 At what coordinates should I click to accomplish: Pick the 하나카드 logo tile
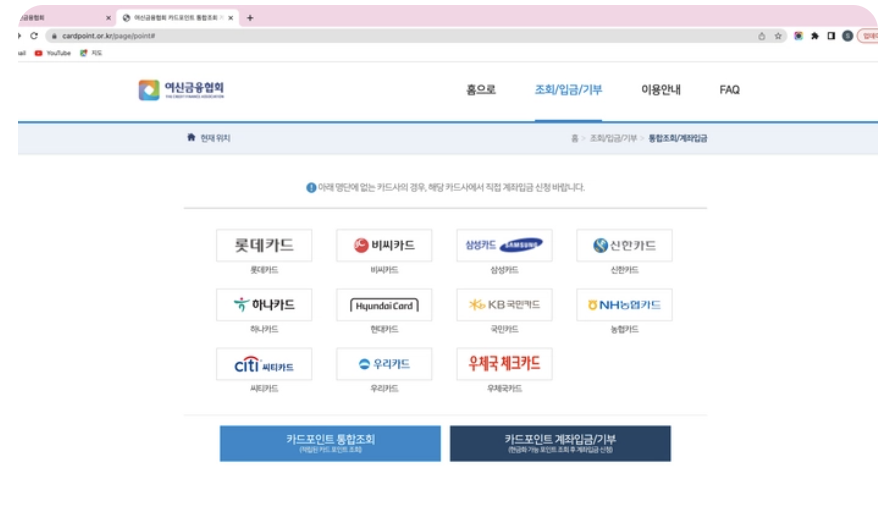coord(264,304)
